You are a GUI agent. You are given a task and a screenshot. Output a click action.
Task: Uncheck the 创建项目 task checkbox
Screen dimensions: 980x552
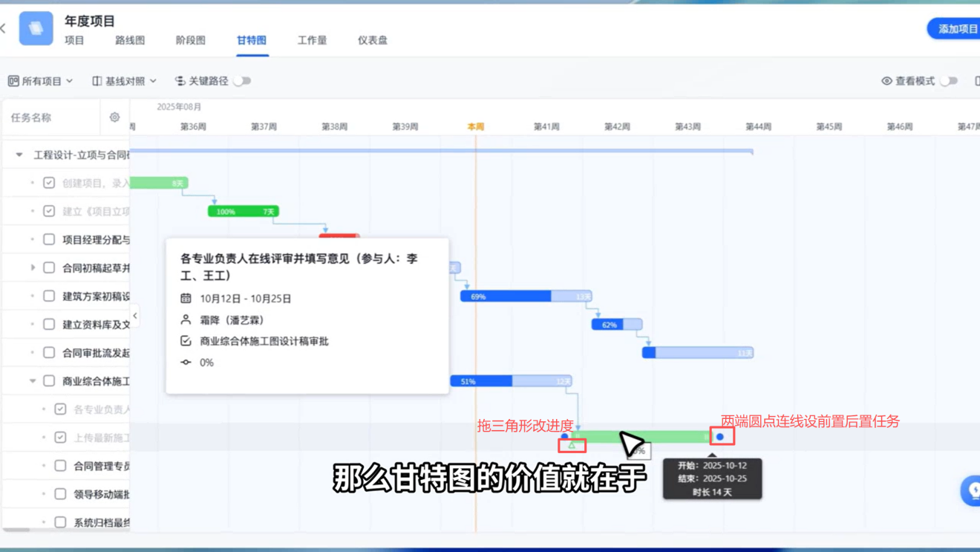point(49,183)
